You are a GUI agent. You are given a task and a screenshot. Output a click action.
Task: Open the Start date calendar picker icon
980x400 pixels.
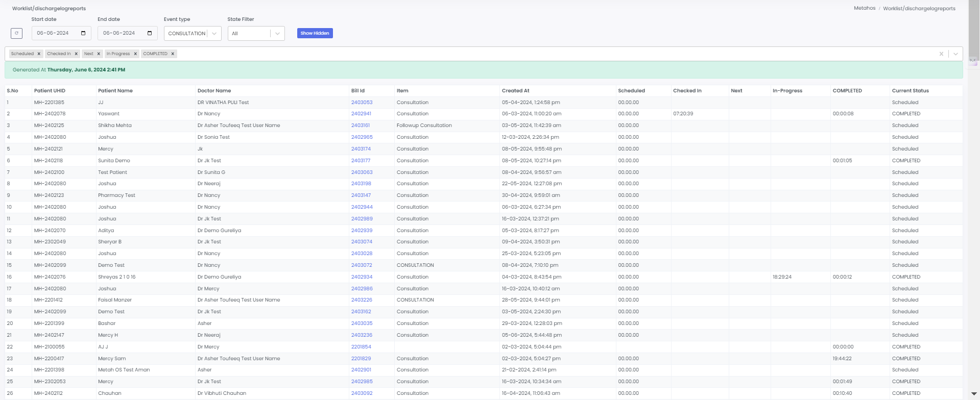click(x=83, y=33)
